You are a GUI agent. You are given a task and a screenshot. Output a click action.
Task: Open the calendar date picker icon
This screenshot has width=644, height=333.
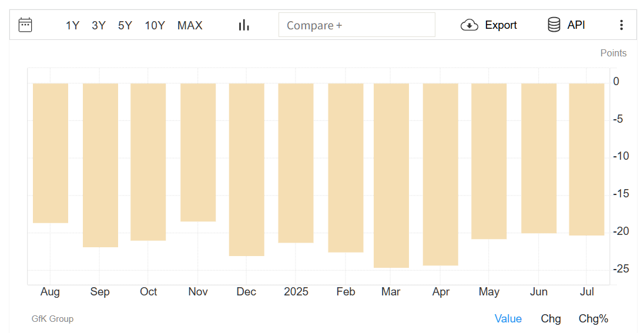(x=25, y=25)
